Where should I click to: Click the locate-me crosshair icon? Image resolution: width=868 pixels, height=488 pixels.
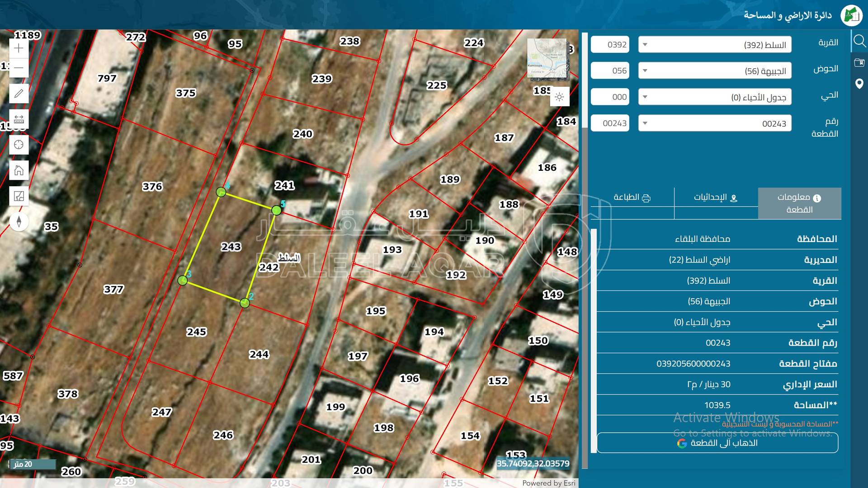coord(19,145)
